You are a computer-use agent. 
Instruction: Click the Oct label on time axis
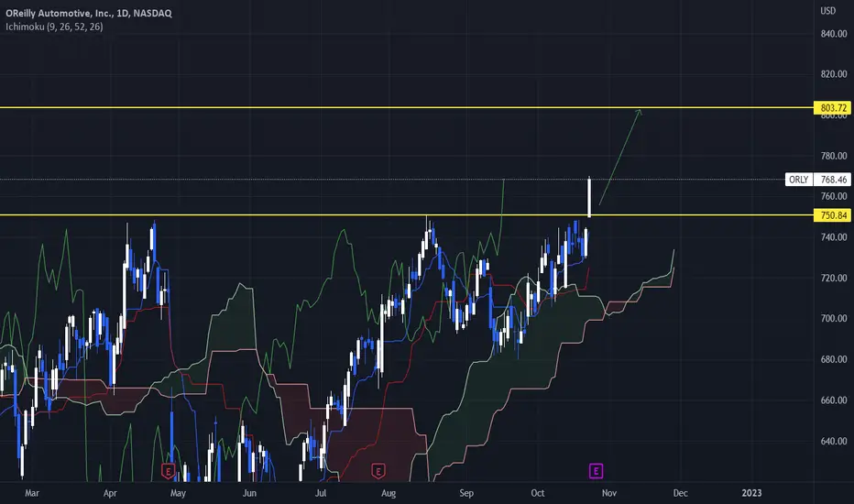[538, 493]
